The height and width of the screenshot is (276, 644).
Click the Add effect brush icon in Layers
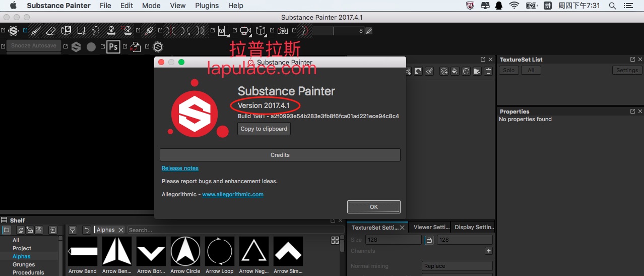(x=429, y=71)
